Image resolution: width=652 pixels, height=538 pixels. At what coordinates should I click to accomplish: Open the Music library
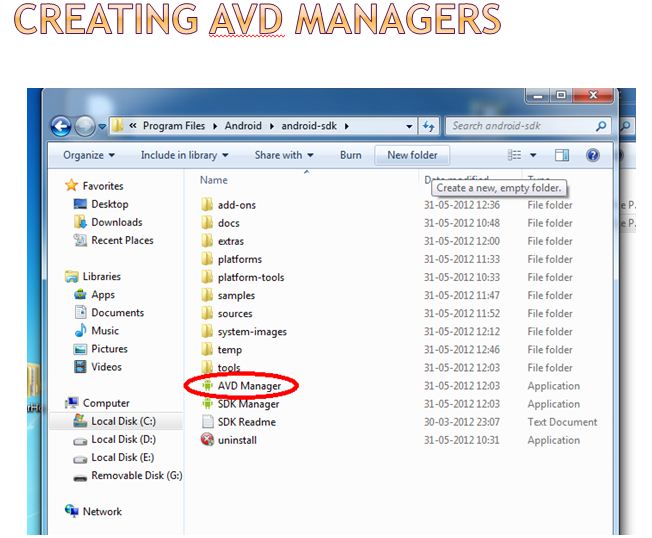click(105, 331)
